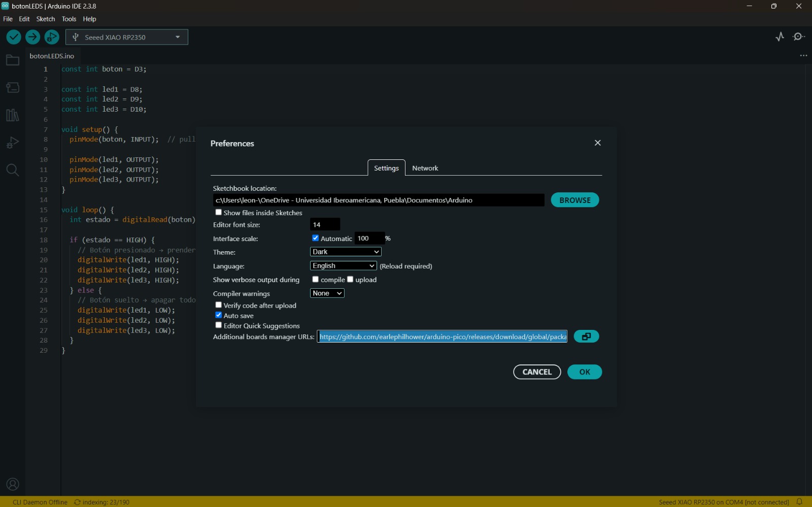Click the Verify sketch checkmark icon
The width and height of the screenshot is (812, 507).
click(x=14, y=37)
